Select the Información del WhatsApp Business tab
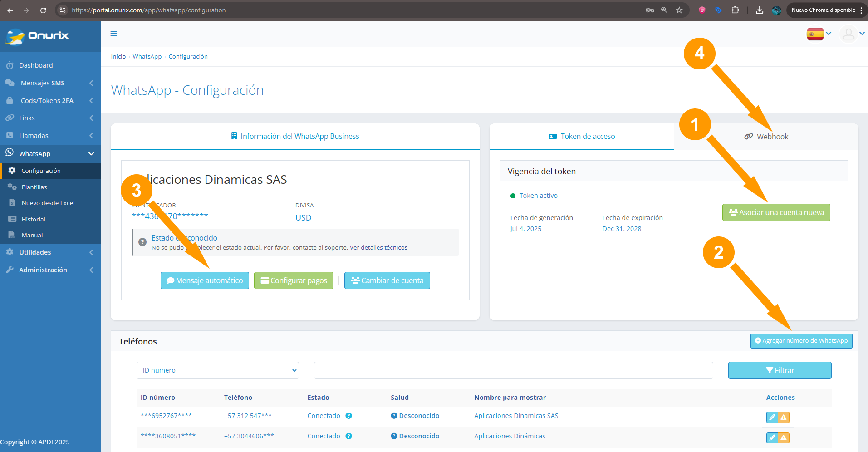Viewport: 868px width, 452px height. [295, 136]
